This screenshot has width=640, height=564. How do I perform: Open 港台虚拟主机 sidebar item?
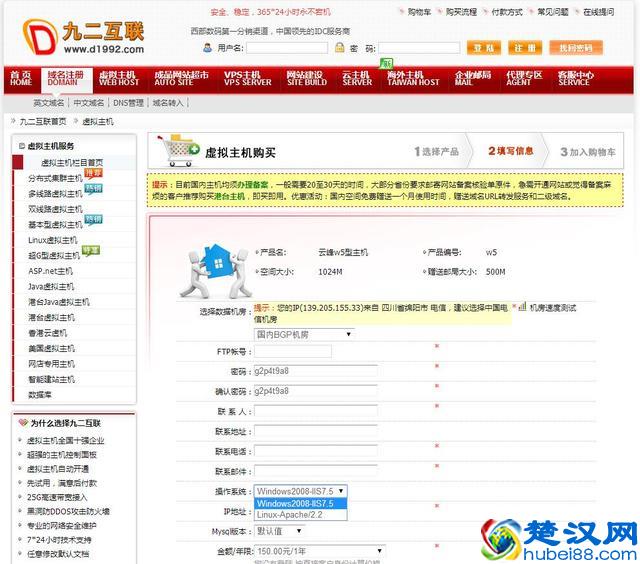[51, 318]
